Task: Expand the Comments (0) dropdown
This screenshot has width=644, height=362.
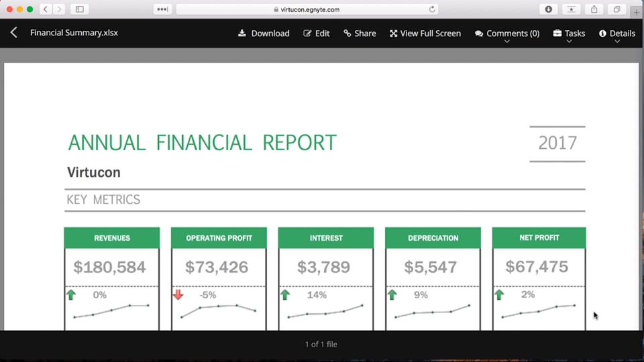Action: (x=506, y=34)
